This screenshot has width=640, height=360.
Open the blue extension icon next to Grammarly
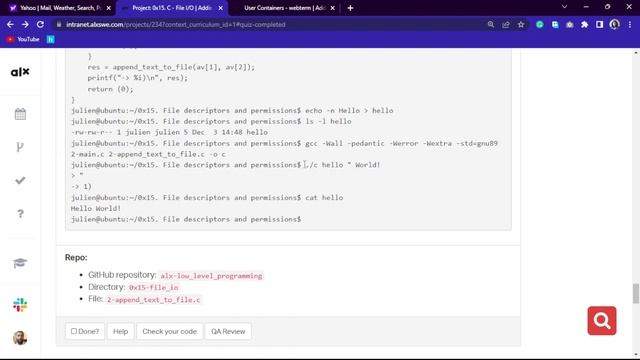pos(555,24)
